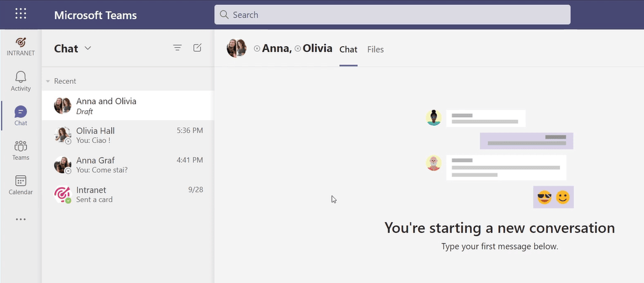Open the Olivia Hall conversation

[x=127, y=135]
